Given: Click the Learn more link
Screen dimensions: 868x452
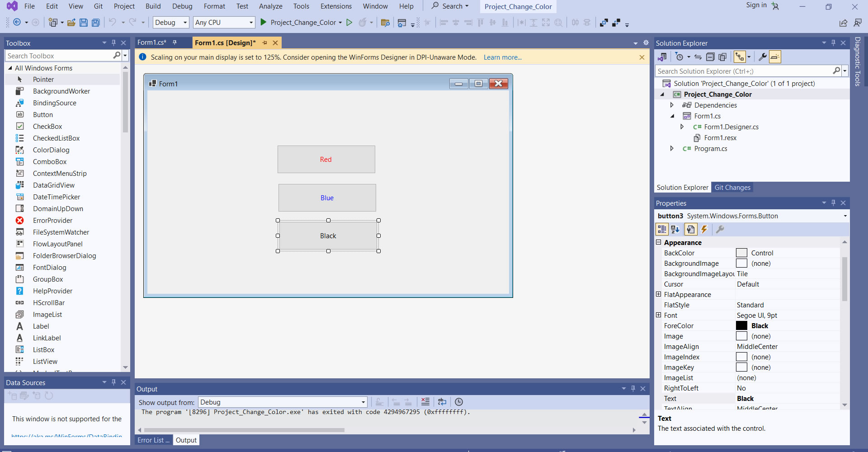Looking at the screenshot, I should click(x=502, y=57).
